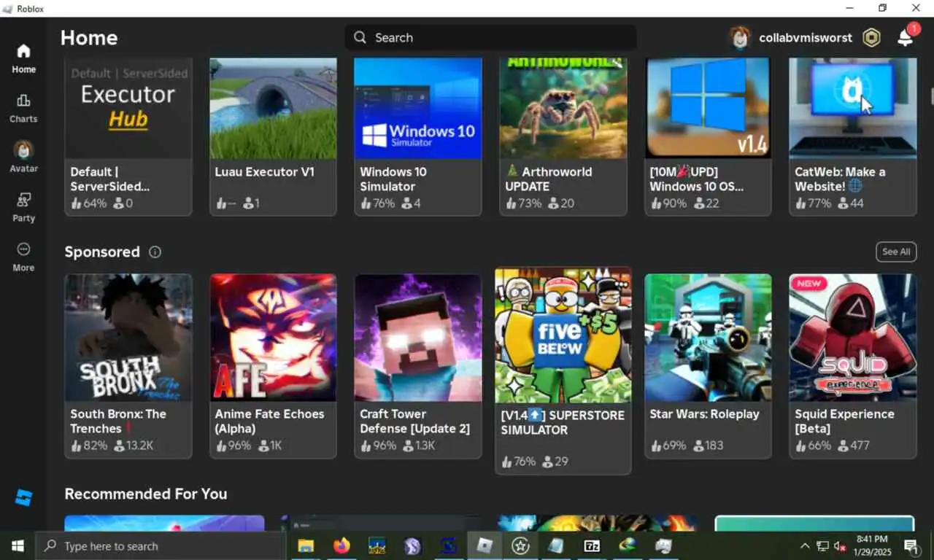Click the taskbar 'Type here to search' box
The height and width of the screenshot is (560, 934).
pos(161,545)
